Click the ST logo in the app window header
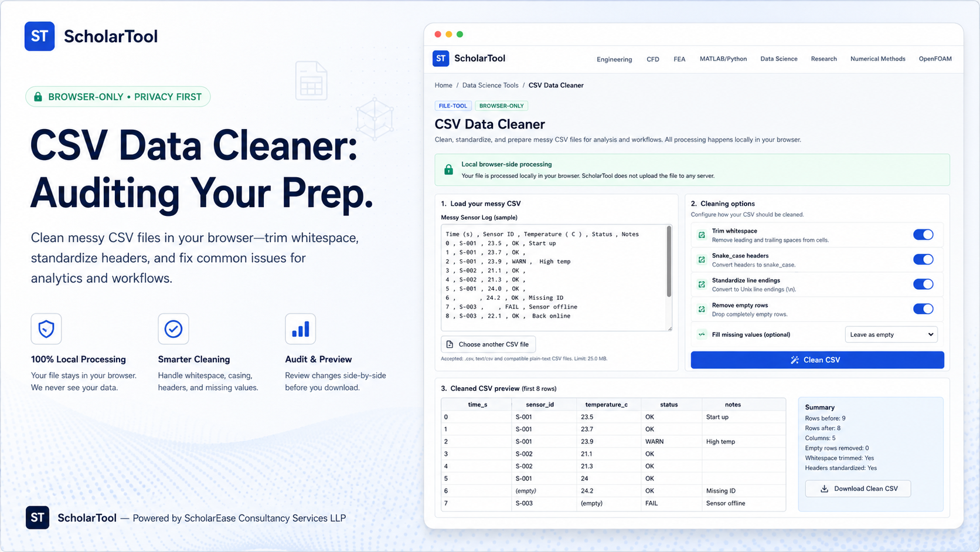Viewport: 980px width, 552px height. coord(441,58)
